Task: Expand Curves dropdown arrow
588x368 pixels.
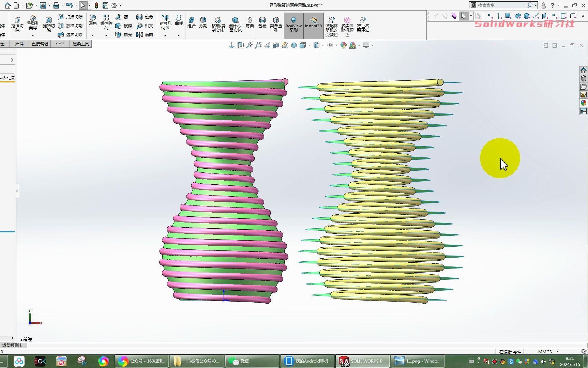Action: pos(179,35)
